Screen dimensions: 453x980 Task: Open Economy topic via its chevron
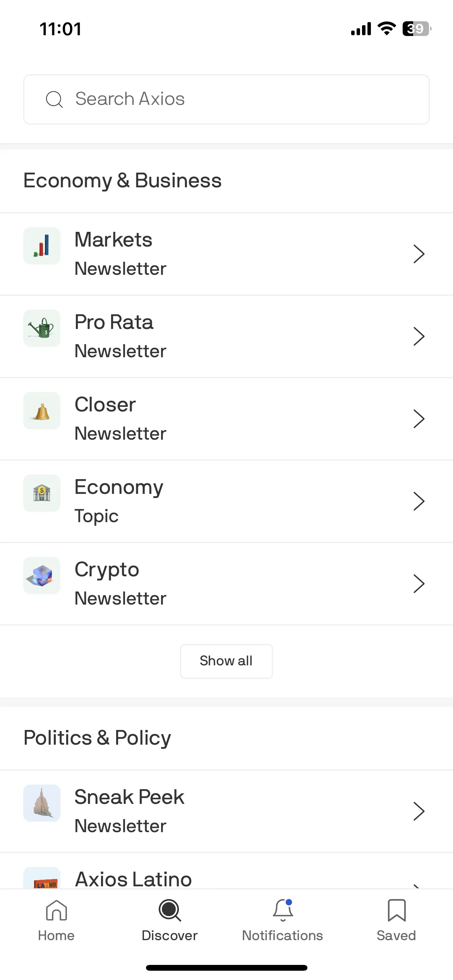tap(419, 501)
